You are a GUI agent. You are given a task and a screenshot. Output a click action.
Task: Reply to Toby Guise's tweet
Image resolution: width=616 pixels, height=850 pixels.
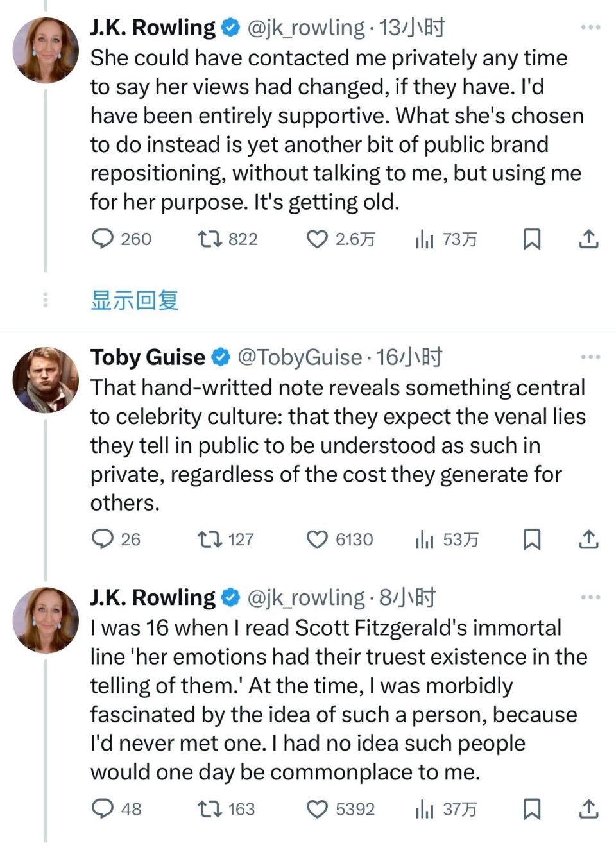coord(103,540)
